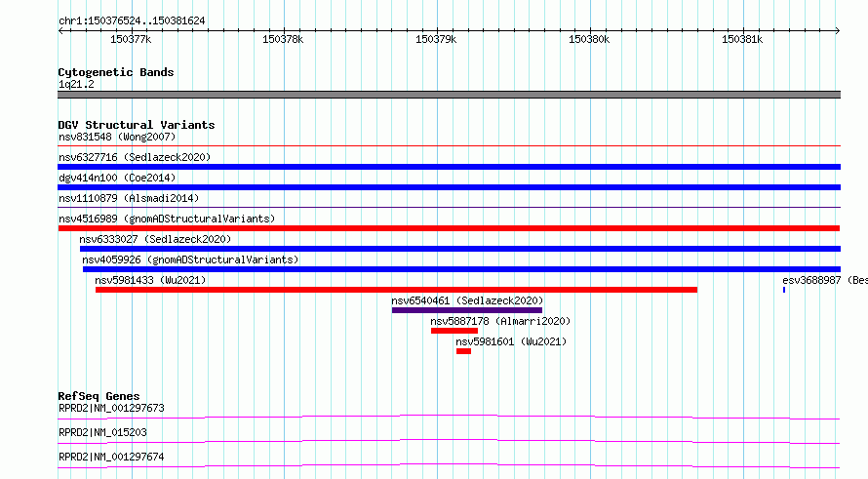Image resolution: width=868 pixels, height=479 pixels.
Task: Open the RPRD2|NM_001297674 transcript label
Action: pyautogui.click(x=112, y=457)
